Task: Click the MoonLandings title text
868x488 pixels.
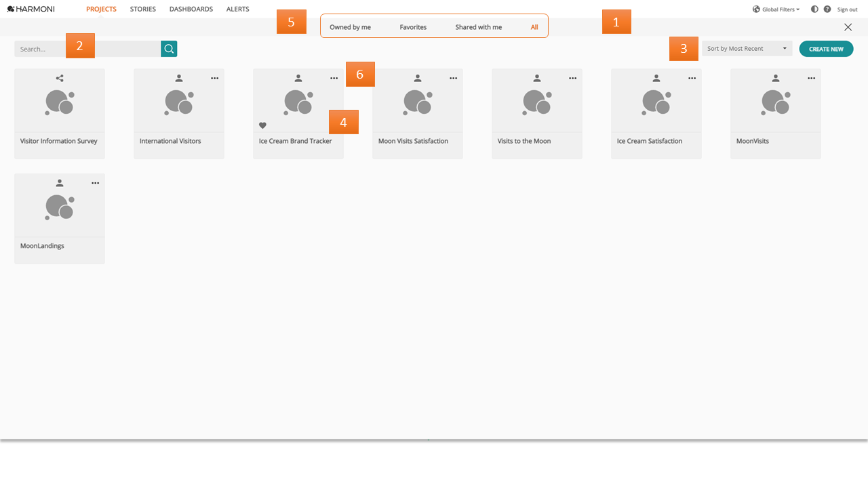Action: pyautogui.click(x=42, y=246)
